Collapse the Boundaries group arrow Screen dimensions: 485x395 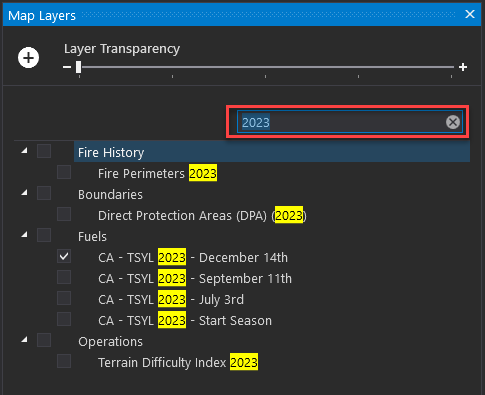click(24, 193)
